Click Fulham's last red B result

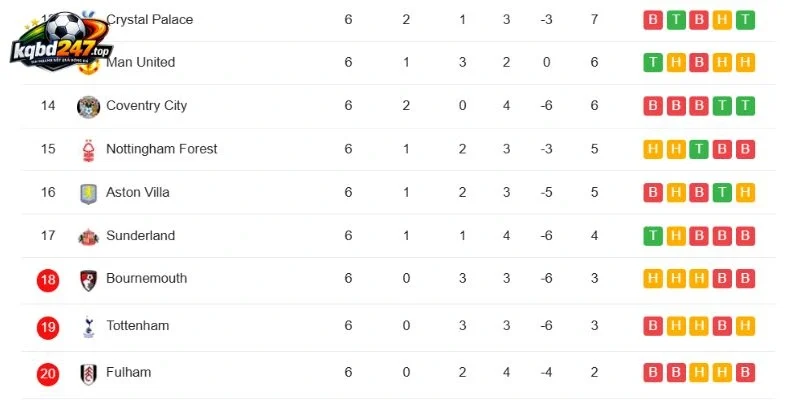(745, 372)
